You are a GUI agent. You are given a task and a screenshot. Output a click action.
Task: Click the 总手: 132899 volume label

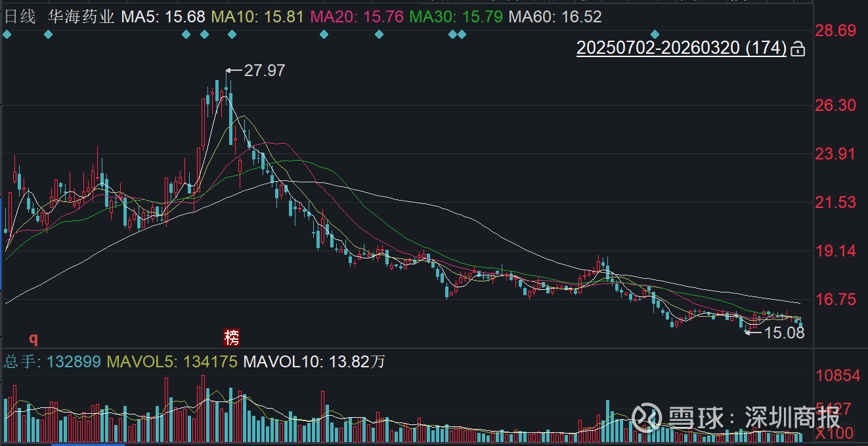pos(53,361)
